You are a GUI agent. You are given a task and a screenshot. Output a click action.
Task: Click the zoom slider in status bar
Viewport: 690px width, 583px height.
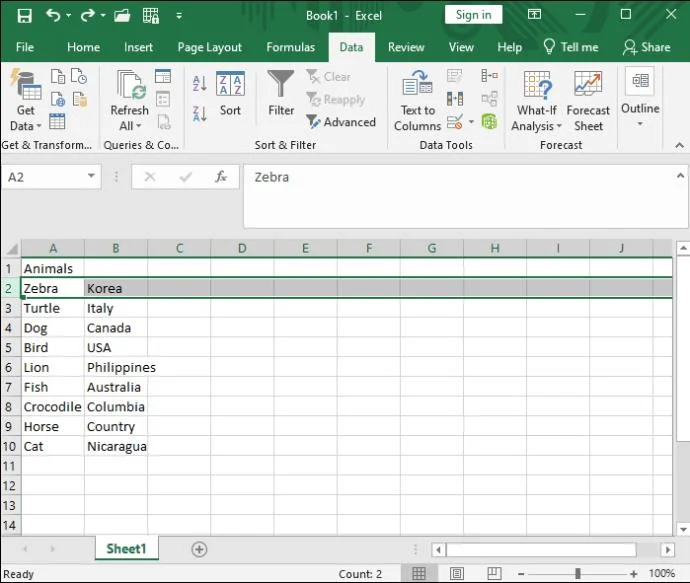tap(577, 574)
